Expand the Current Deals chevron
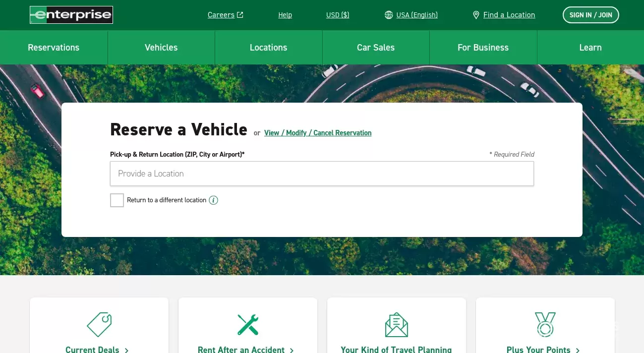 pyautogui.click(x=126, y=351)
